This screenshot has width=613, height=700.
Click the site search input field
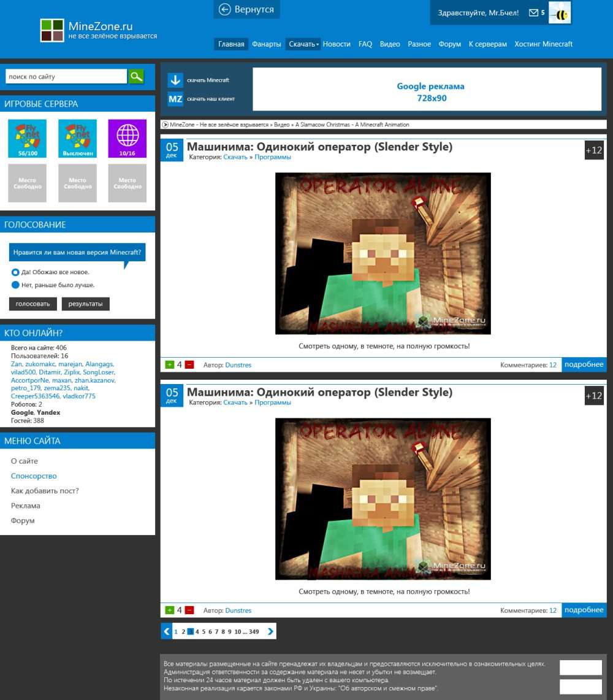click(66, 77)
